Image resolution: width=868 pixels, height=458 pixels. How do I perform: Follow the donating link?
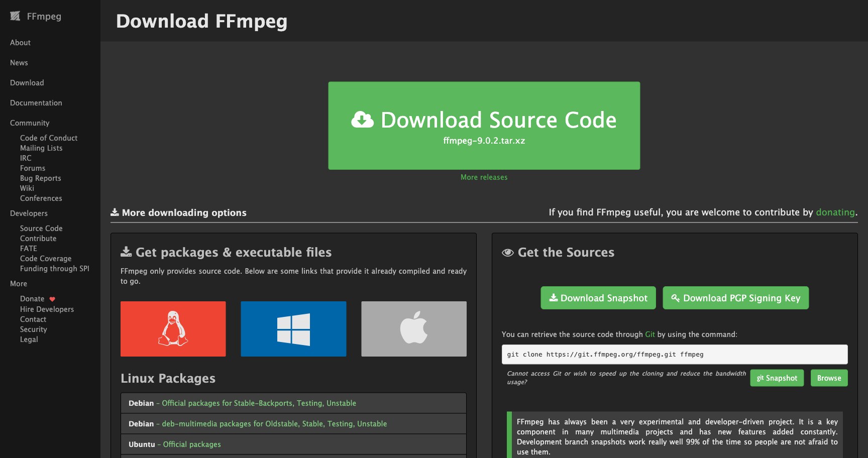[x=835, y=212]
